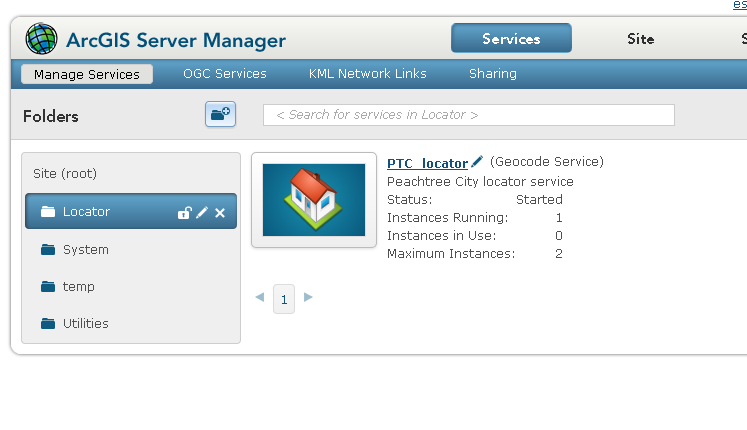Click the ArcGIS Server Manager title
The height and width of the screenshot is (430, 747).
pyautogui.click(x=176, y=40)
